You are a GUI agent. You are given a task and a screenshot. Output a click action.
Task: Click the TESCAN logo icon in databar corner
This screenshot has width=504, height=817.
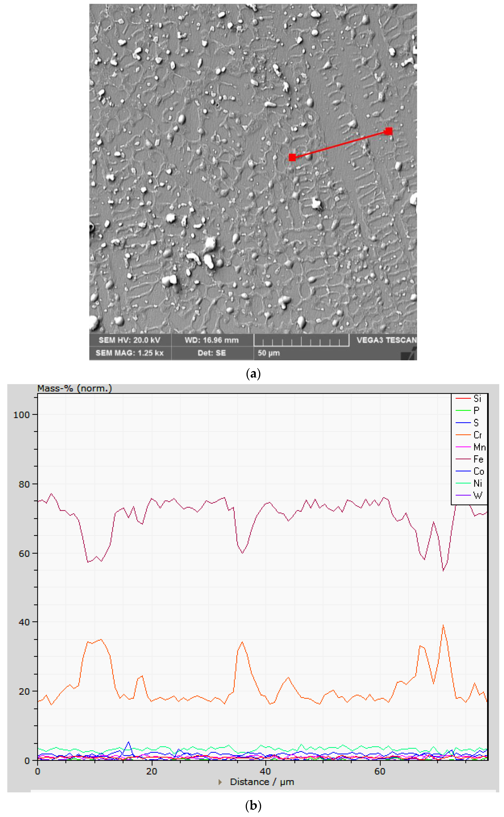pos(409,355)
